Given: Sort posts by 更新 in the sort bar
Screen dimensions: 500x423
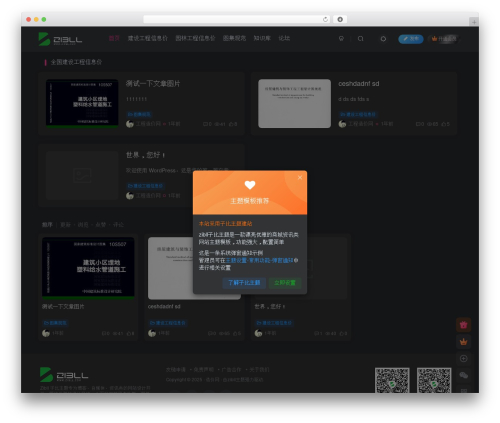Looking at the screenshot, I should tap(65, 225).
